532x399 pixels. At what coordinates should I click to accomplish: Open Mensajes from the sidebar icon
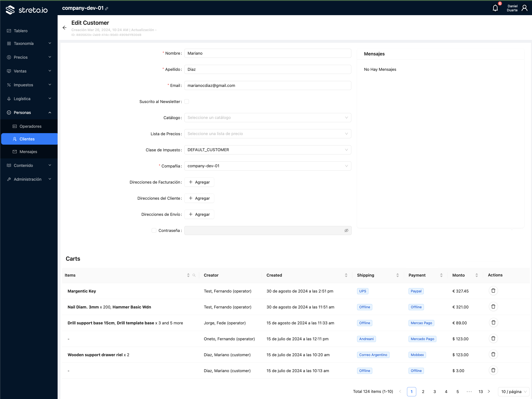[x=15, y=152]
